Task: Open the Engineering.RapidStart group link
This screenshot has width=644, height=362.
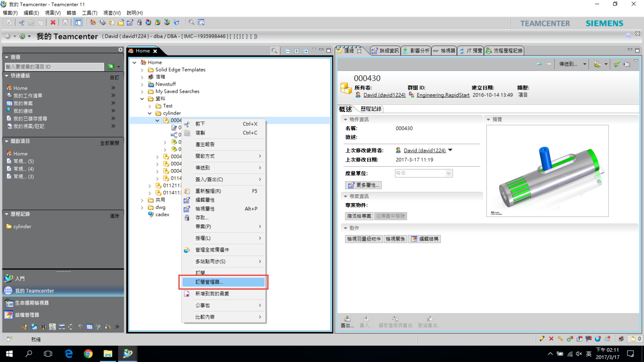Action: pos(443,95)
